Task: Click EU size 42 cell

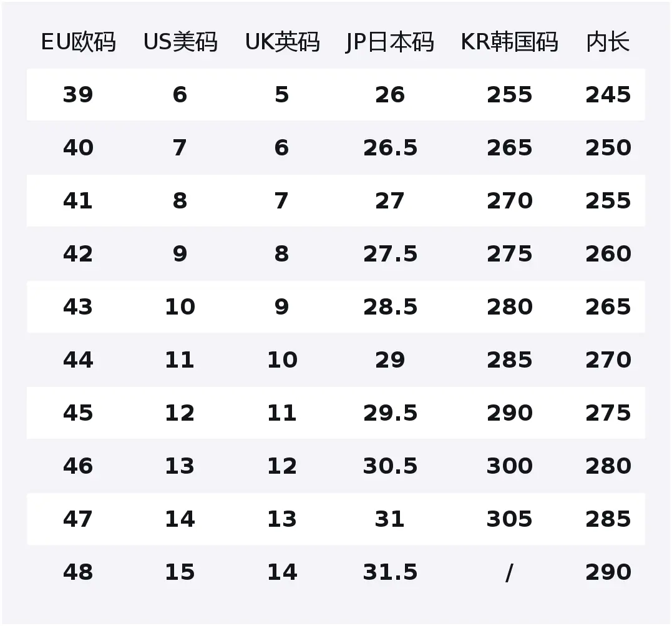Action: pos(78,254)
